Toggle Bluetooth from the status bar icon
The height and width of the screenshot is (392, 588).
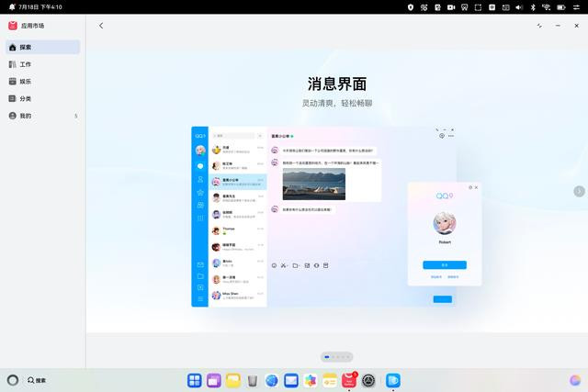pyautogui.click(x=533, y=7)
